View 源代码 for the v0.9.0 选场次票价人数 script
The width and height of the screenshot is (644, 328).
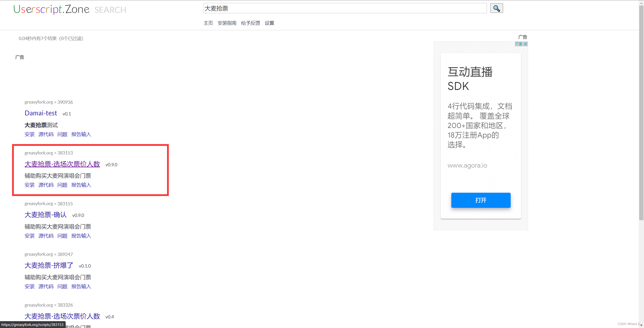tap(46, 185)
